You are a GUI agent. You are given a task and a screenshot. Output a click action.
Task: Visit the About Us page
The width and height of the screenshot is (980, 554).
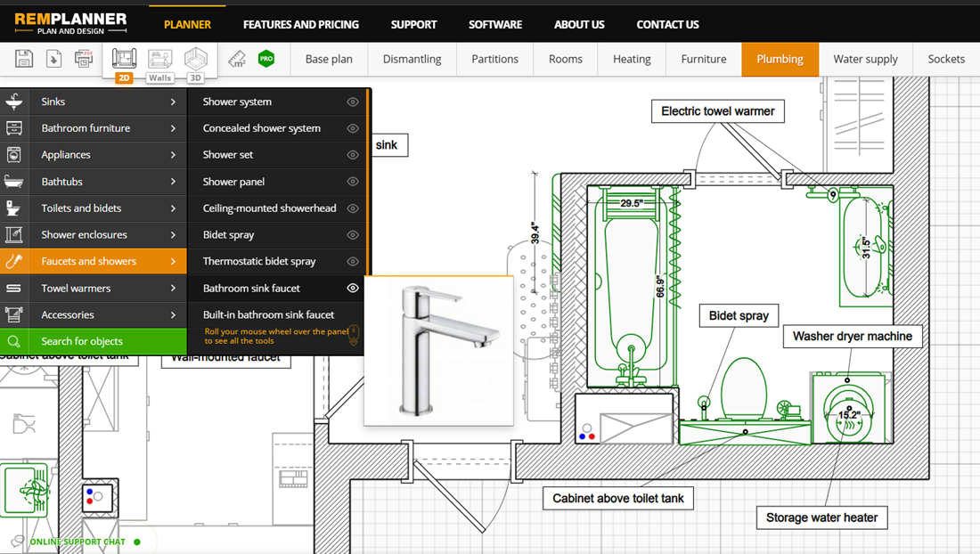pos(579,24)
